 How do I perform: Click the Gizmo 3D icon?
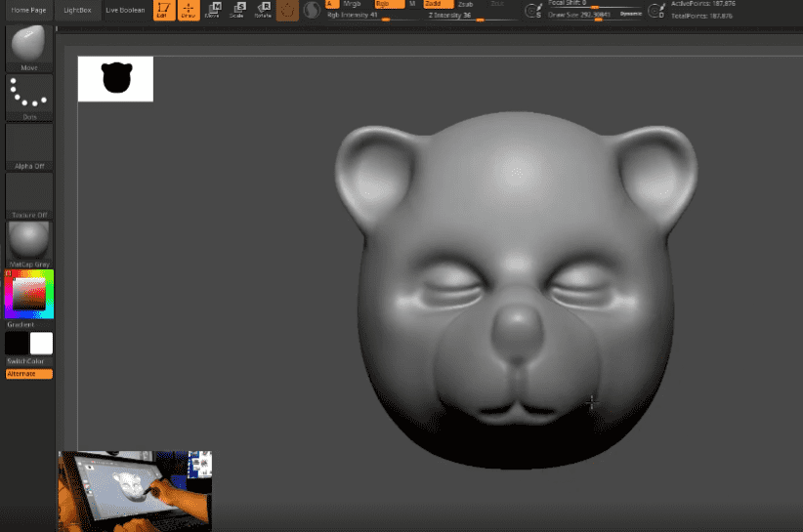288,10
